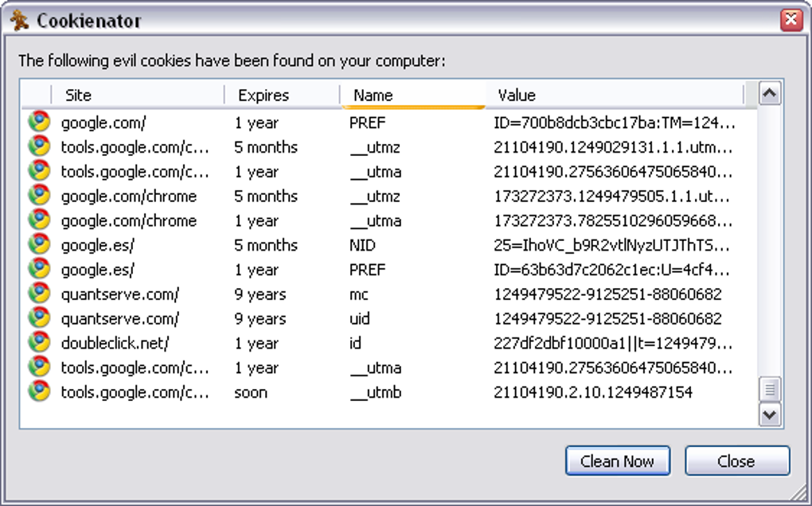Click the Name column header

[412, 95]
